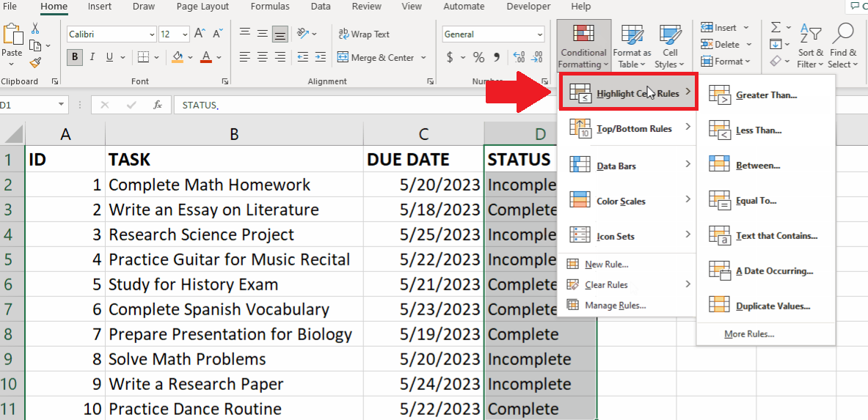Screen dimensions: 868x420
Task: Click the Format Painter brush icon
Action: (35, 62)
